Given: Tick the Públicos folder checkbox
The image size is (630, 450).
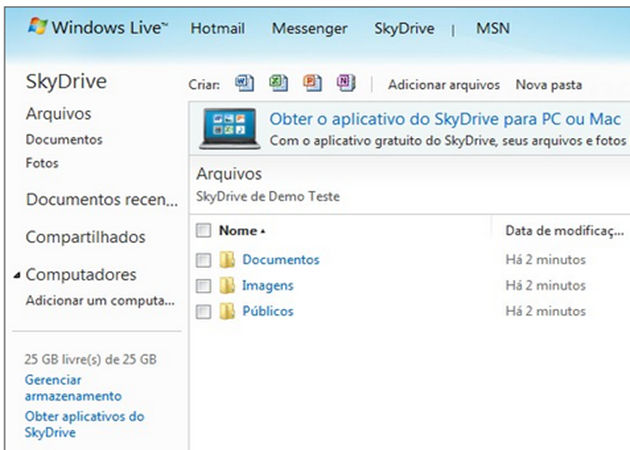Looking at the screenshot, I should pyautogui.click(x=204, y=312).
